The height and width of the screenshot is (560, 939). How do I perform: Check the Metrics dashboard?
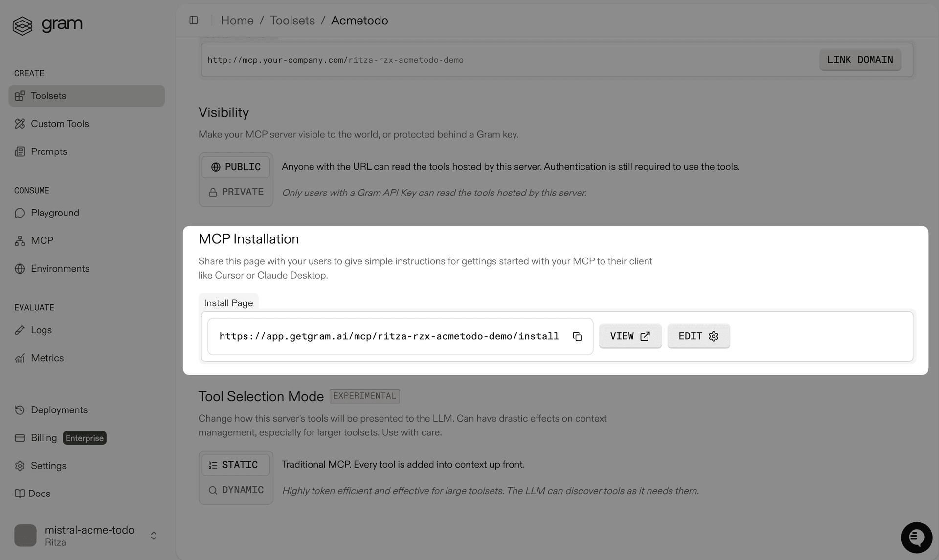pyautogui.click(x=47, y=358)
